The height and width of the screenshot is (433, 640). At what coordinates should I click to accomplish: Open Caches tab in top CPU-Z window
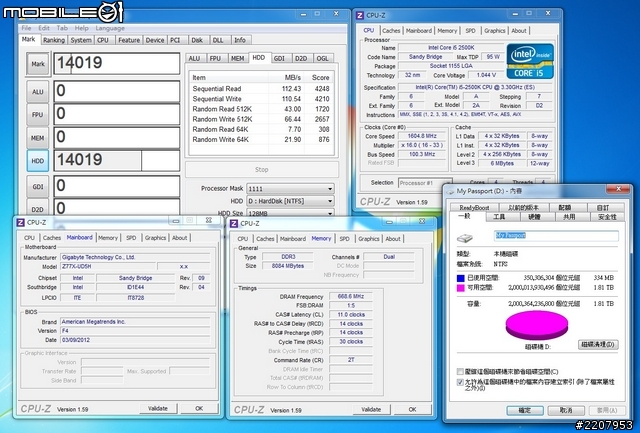click(x=391, y=31)
